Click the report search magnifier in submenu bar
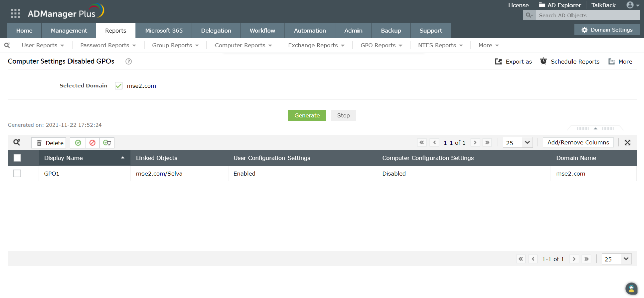The height and width of the screenshot is (298, 644). pyautogui.click(x=7, y=45)
